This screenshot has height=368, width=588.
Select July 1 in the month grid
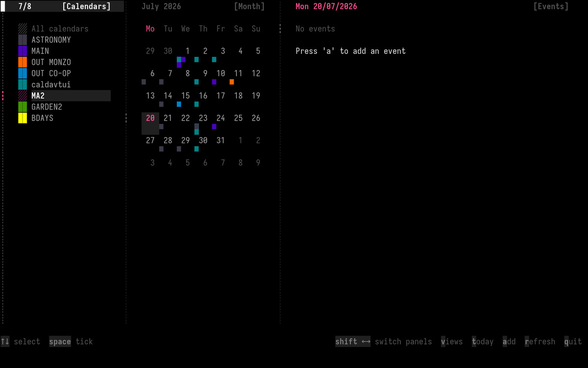point(188,51)
